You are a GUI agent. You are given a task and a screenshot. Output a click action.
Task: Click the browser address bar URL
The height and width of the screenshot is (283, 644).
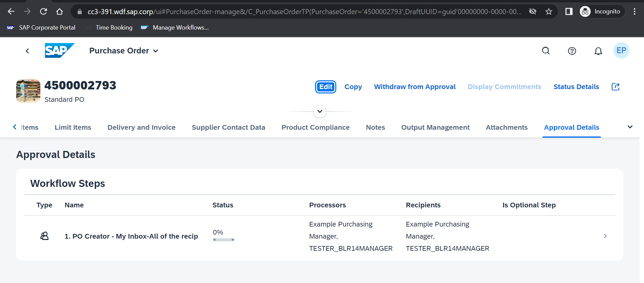point(304,12)
